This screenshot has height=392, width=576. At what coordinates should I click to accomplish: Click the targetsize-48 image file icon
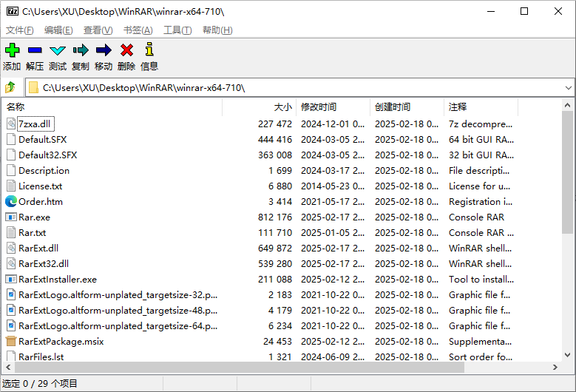click(11, 310)
